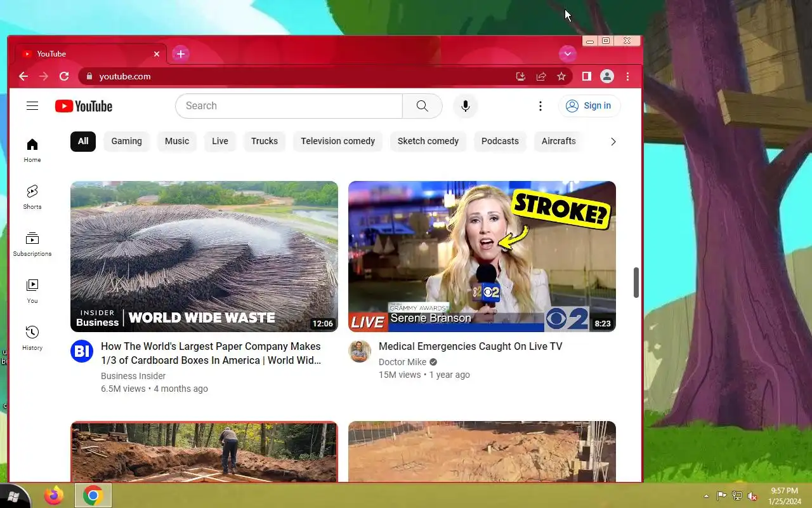
Task: Open the thumbnail of man digging foundation
Action: tap(204, 451)
